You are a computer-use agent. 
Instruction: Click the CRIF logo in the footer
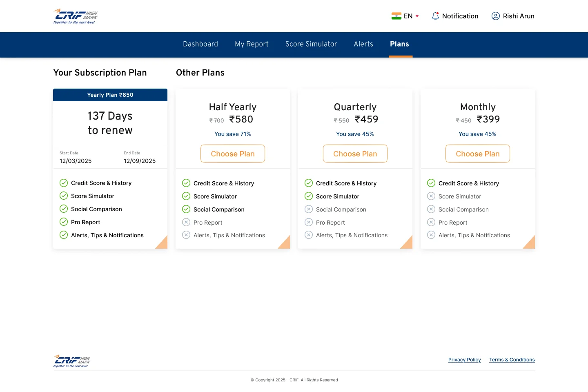(71, 361)
